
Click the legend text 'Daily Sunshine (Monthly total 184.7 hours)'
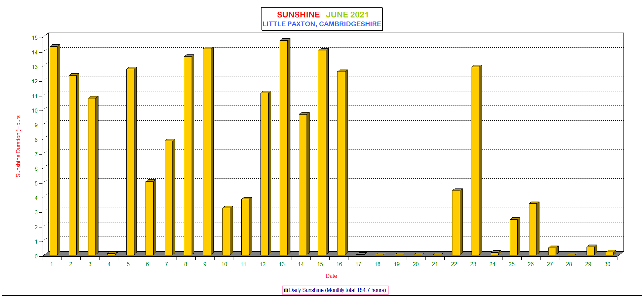(x=337, y=290)
